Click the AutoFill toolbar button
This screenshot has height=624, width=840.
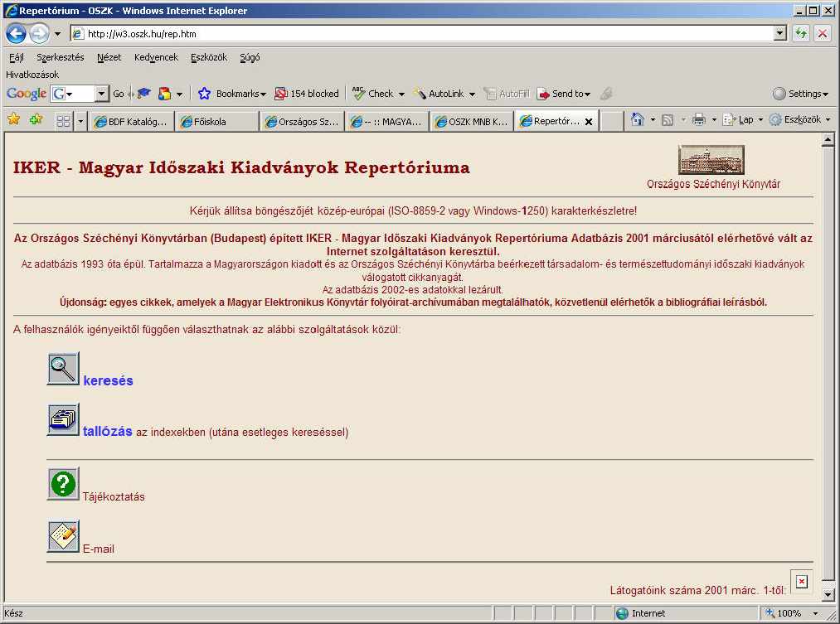pyautogui.click(x=507, y=94)
